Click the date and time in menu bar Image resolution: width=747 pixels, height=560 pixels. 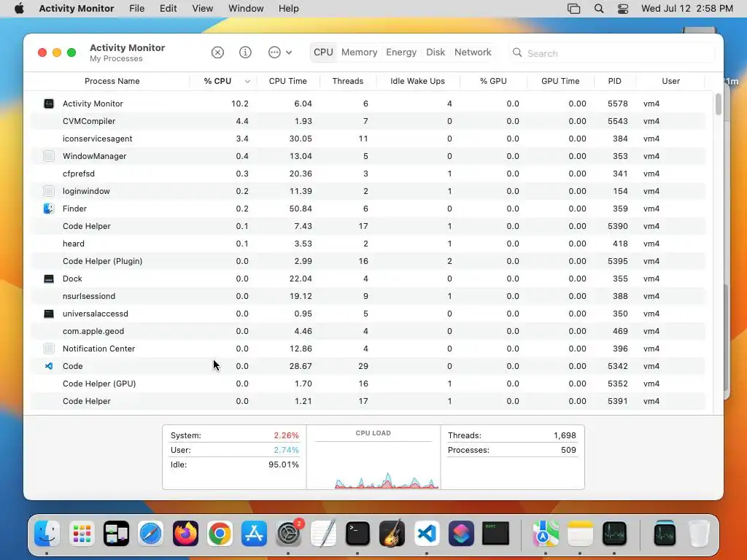click(x=686, y=9)
